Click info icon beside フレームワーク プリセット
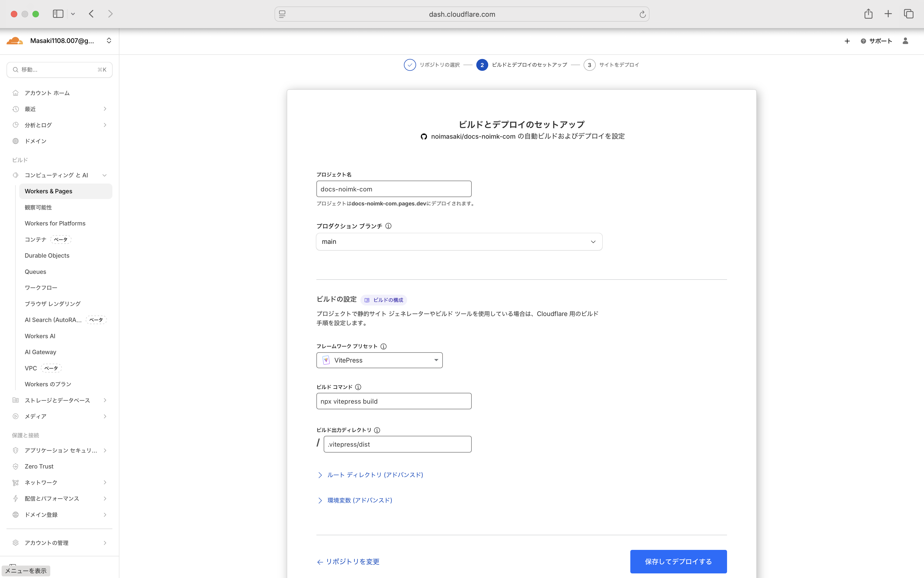The width and height of the screenshot is (924, 578). coord(383,346)
